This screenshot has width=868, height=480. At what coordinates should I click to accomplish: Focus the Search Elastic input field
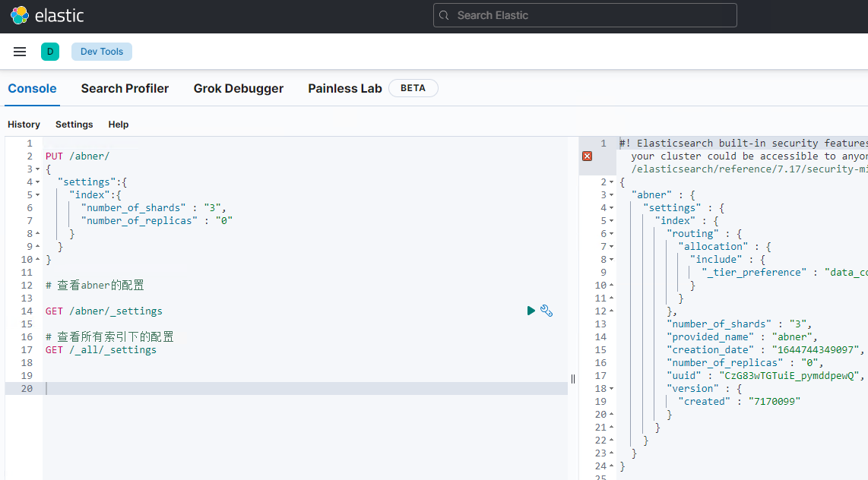(x=585, y=15)
